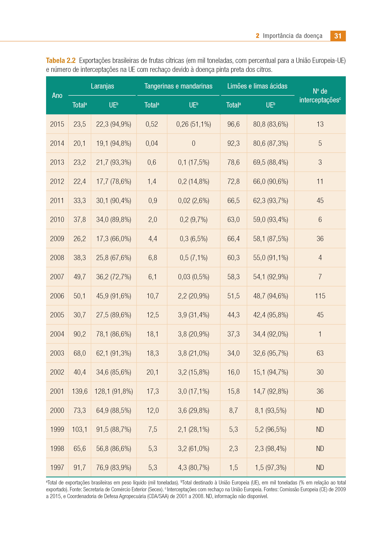Image resolution: width=392 pixels, height=554 pixels.
Task: Click the Laranjas column group header
Action: [x=102, y=86]
